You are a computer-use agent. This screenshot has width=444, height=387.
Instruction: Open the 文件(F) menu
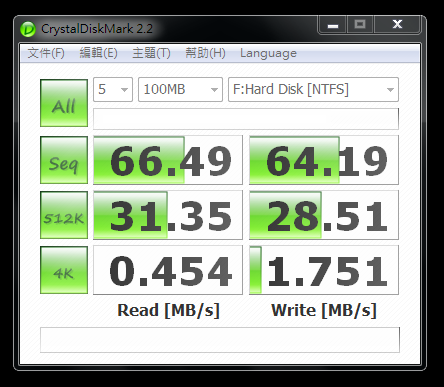(x=46, y=53)
